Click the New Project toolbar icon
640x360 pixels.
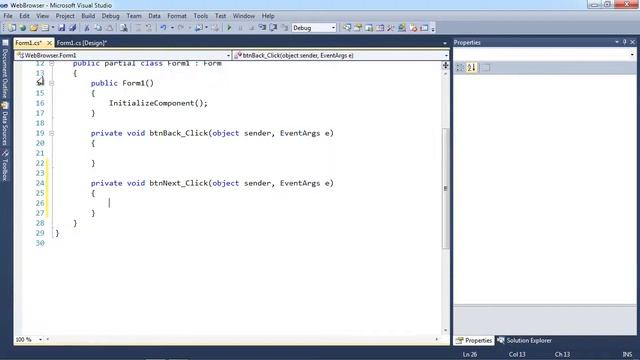(x=11, y=28)
